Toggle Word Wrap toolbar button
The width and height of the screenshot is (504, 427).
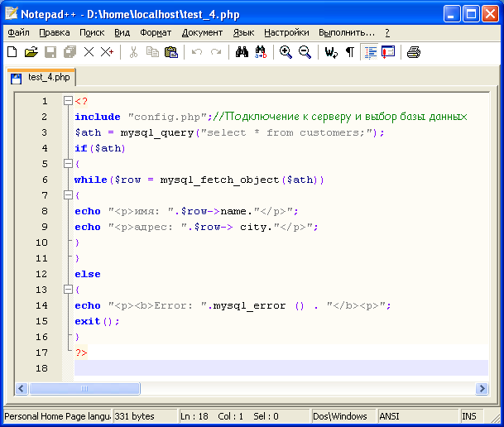tap(331, 52)
